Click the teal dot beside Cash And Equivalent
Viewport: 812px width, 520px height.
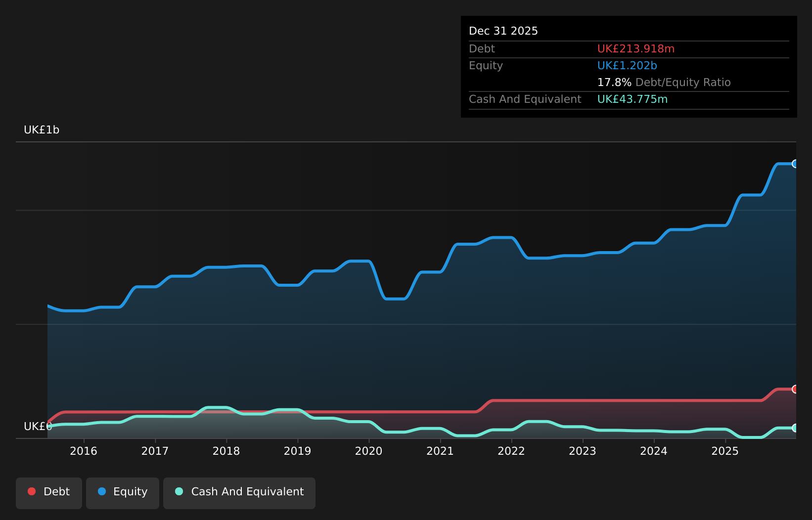(x=179, y=491)
